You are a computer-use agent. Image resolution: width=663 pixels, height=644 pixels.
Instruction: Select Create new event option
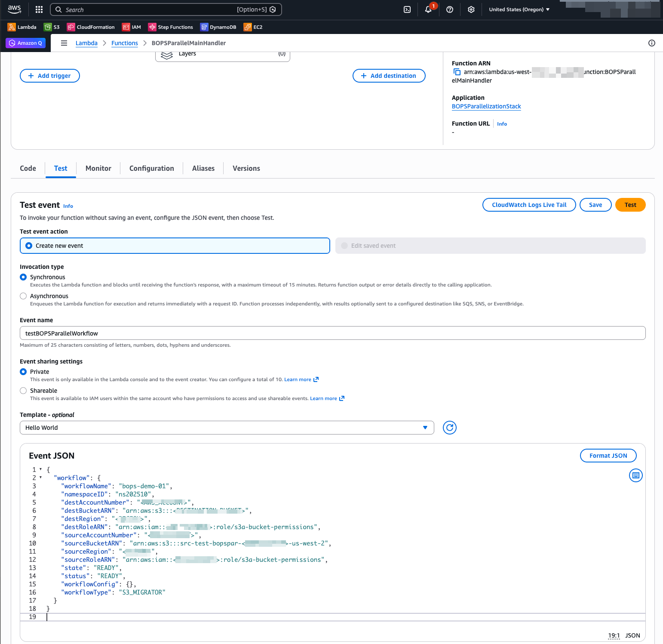coord(175,246)
